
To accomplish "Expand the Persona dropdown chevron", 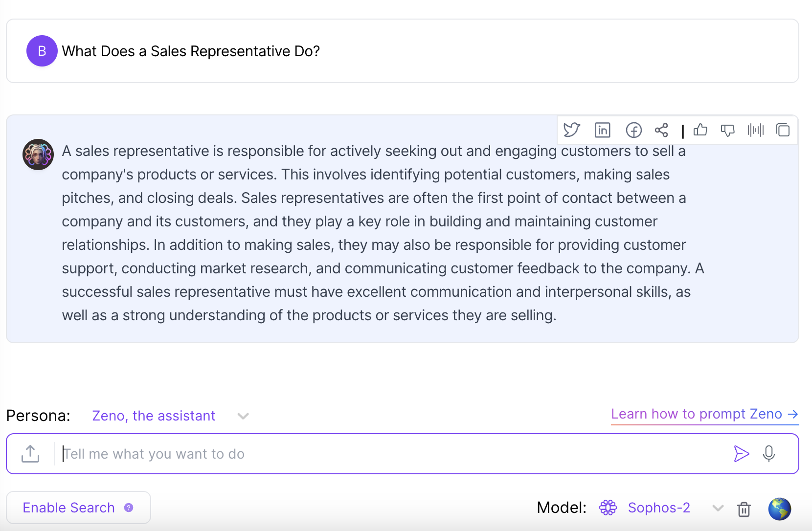I will pos(243,416).
